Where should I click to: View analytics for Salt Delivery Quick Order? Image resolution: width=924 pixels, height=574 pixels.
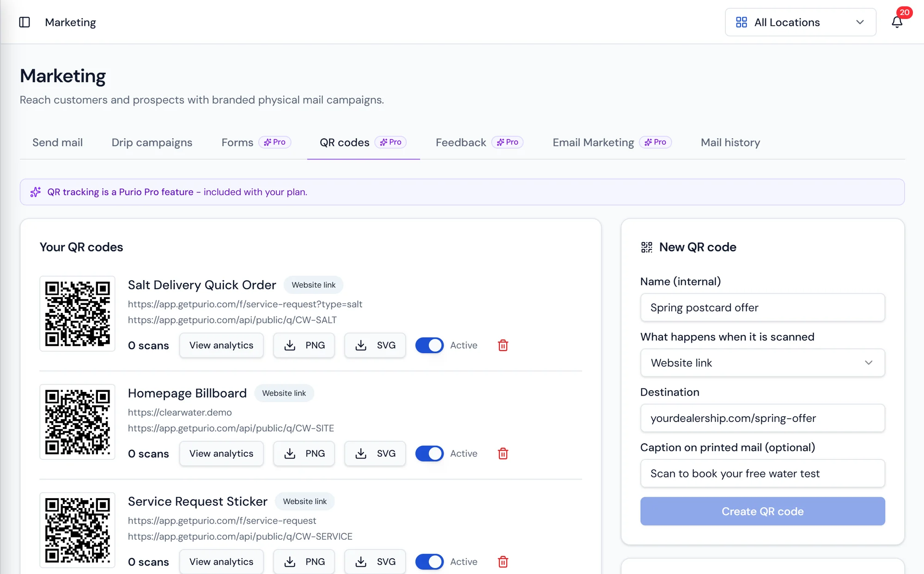(221, 345)
